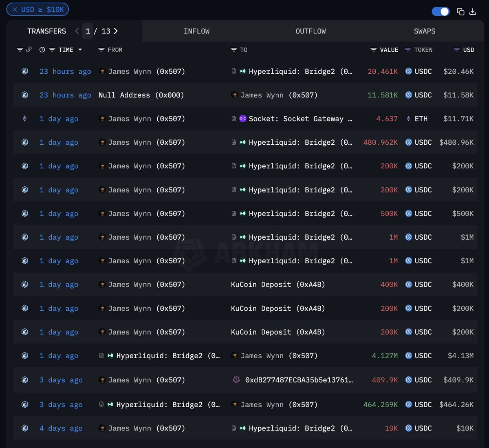Open the transaction filter icon beside link icon
Image resolution: width=489 pixels, height=448 pixels.
pos(20,50)
